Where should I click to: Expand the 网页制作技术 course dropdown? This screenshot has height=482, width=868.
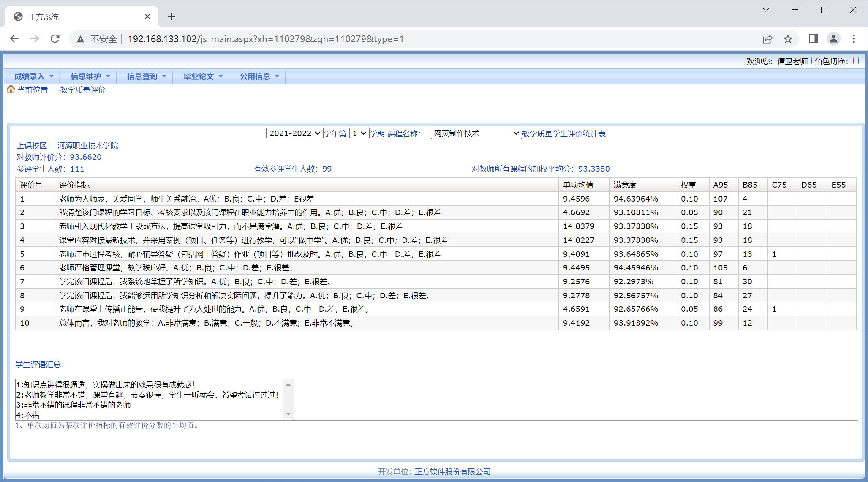[x=476, y=133]
